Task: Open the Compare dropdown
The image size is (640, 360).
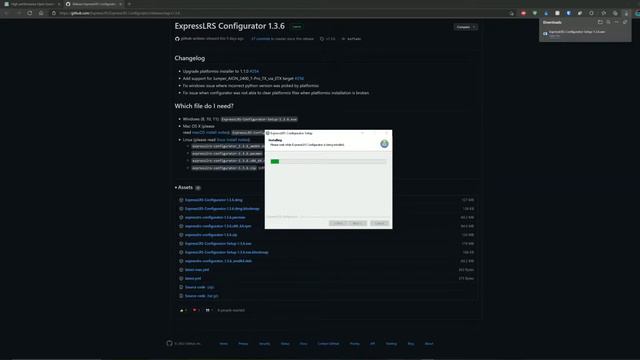Action: click(466, 27)
